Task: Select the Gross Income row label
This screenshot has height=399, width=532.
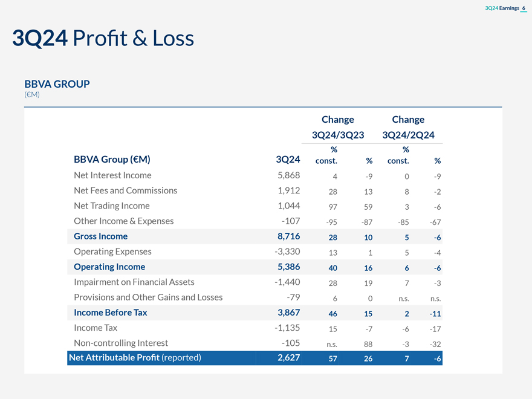Action: [100, 236]
